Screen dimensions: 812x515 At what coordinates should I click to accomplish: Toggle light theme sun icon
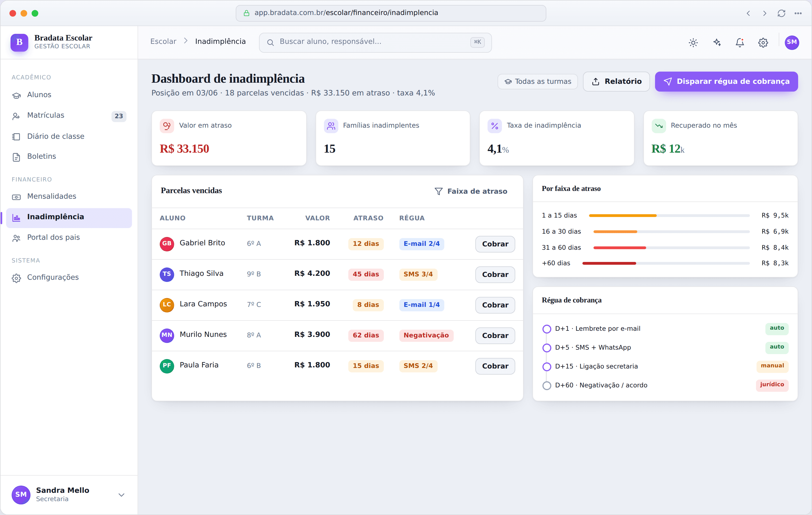pos(693,42)
